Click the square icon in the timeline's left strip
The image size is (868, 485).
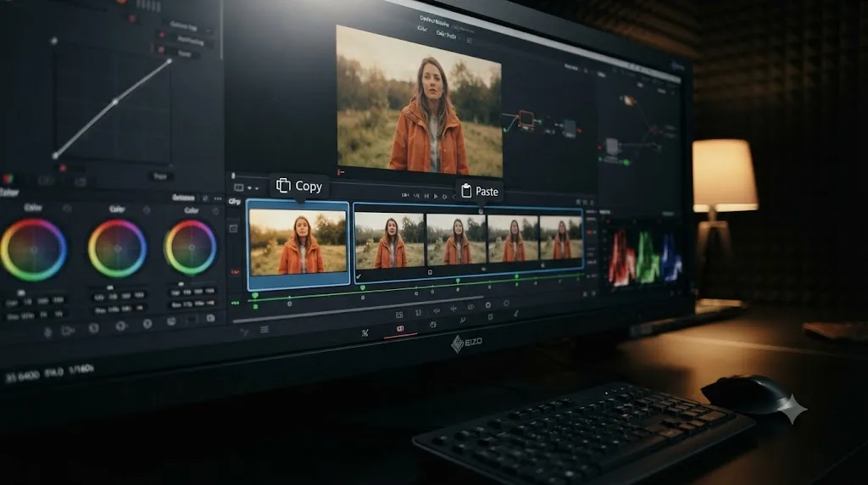234,229
